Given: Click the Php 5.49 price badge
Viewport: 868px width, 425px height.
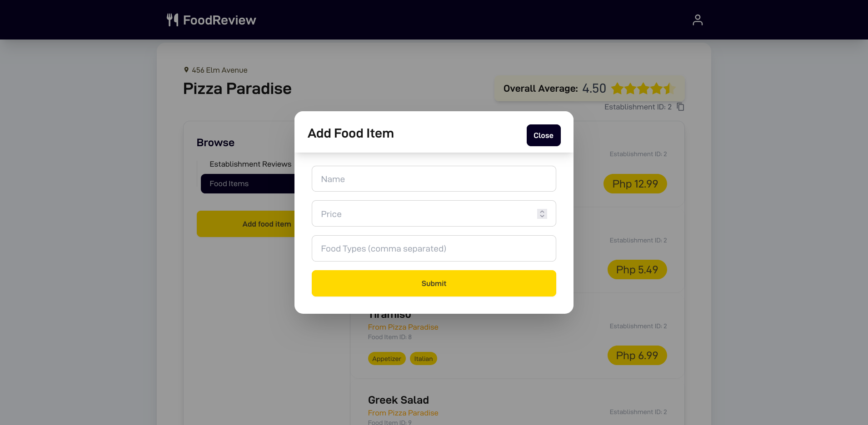Looking at the screenshot, I should click(x=637, y=269).
